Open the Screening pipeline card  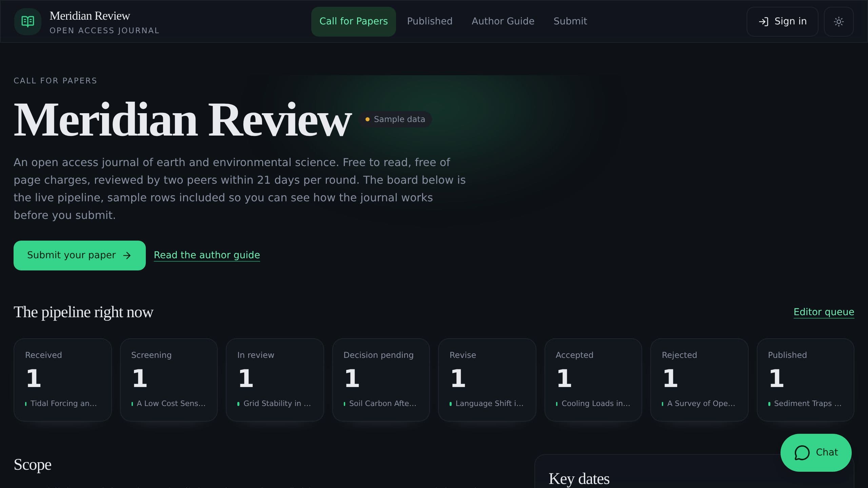(x=169, y=380)
